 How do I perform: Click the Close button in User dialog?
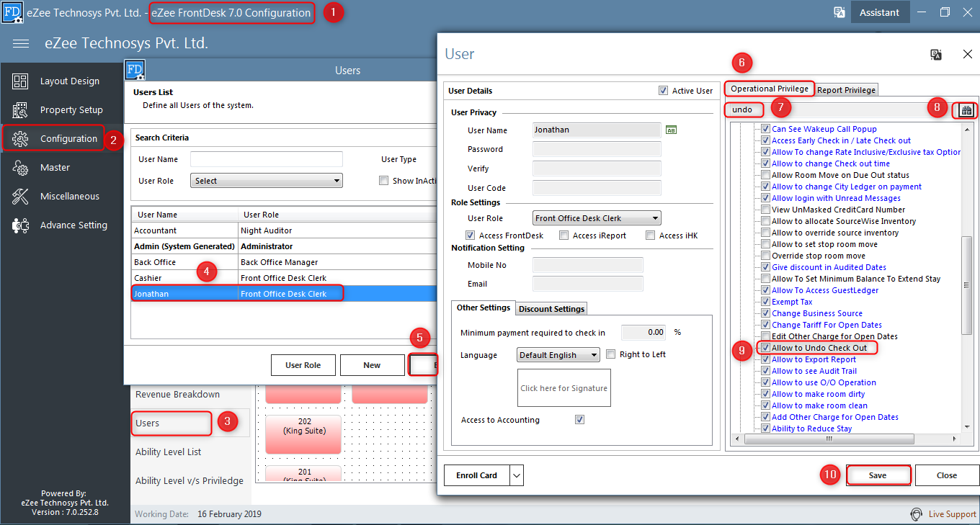(x=947, y=475)
